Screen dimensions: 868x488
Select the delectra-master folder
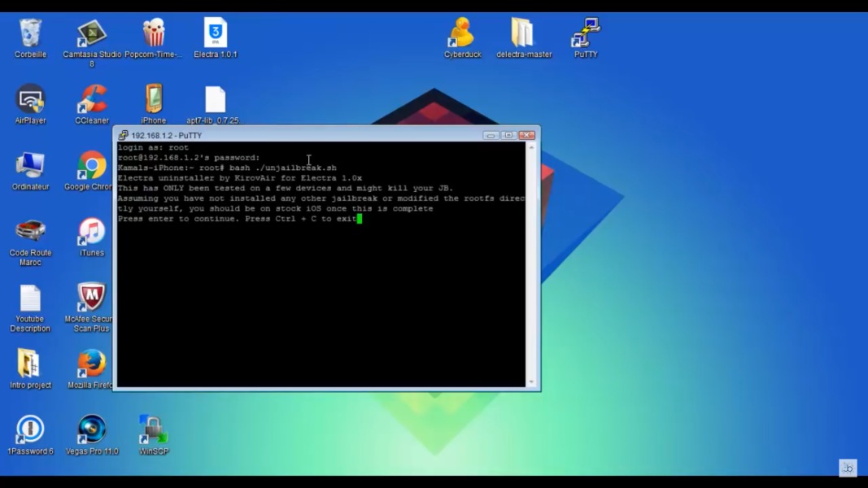point(523,34)
